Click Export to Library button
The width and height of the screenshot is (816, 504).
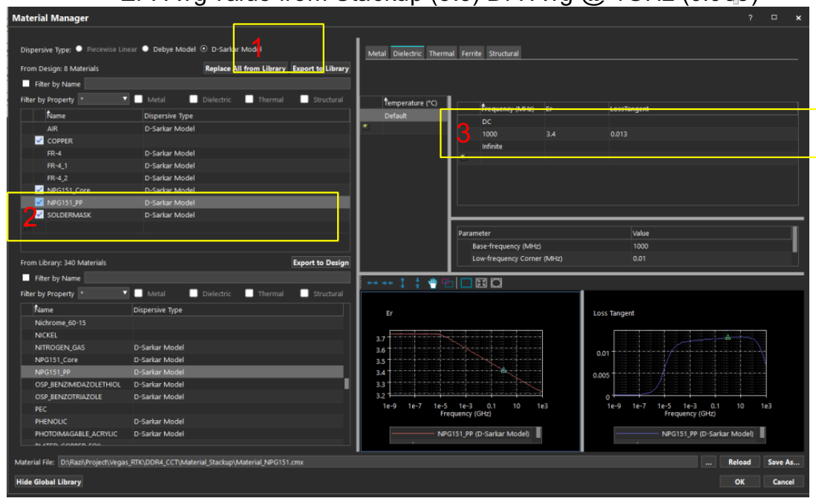[320, 68]
